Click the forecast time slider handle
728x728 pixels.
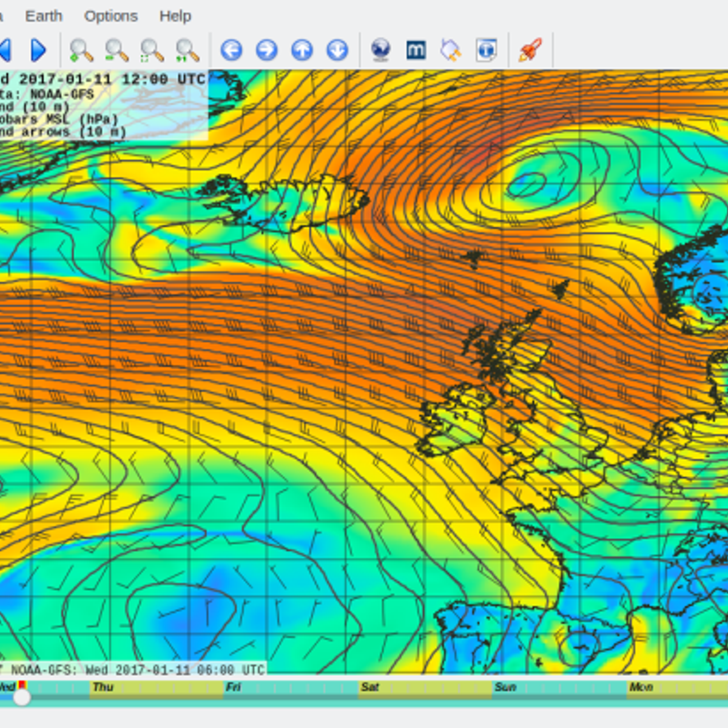tap(22, 697)
